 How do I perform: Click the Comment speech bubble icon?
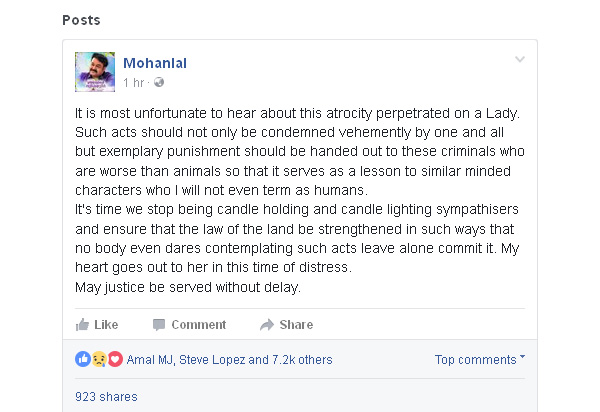(x=158, y=324)
